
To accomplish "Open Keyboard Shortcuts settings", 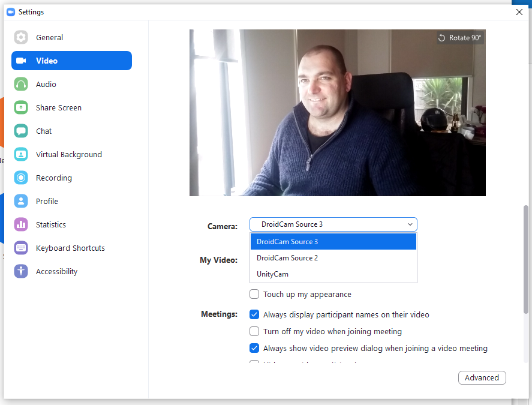I will [71, 248].
